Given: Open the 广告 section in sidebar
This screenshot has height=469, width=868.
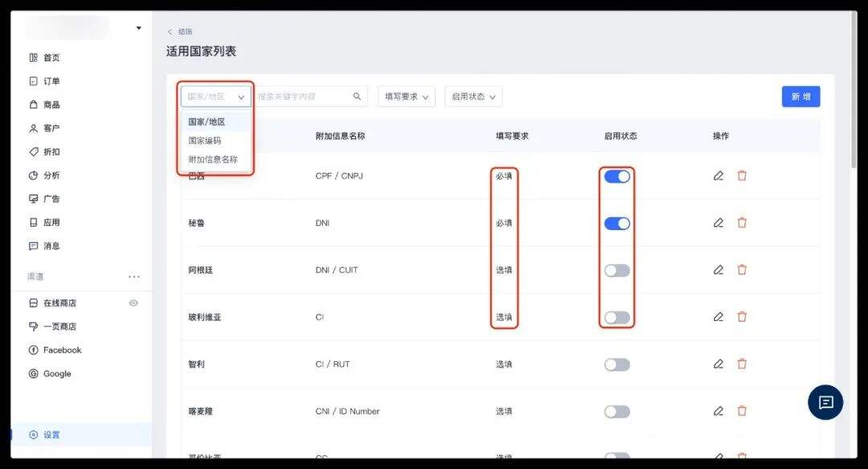Looking at the screenshot, I should (48, 198).
